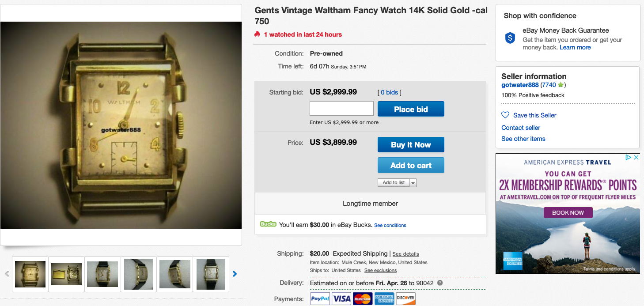
Task: Click into the bid amount field
Action: coord(341,109)
